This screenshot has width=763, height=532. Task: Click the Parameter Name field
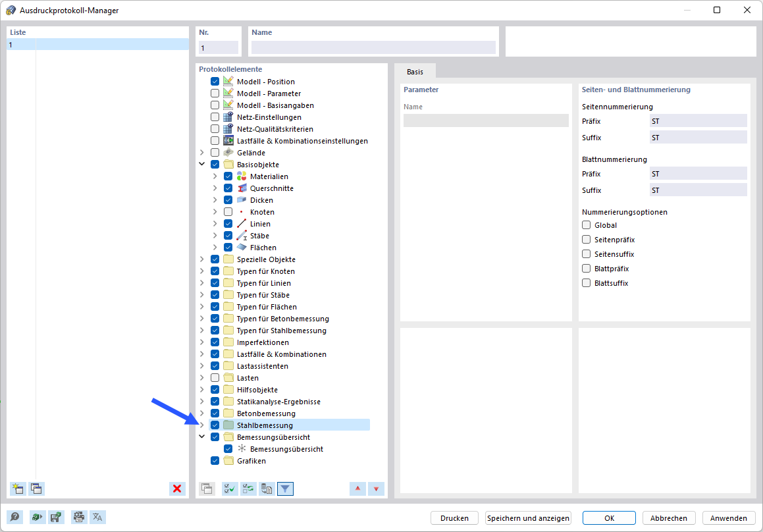[486, 120]
